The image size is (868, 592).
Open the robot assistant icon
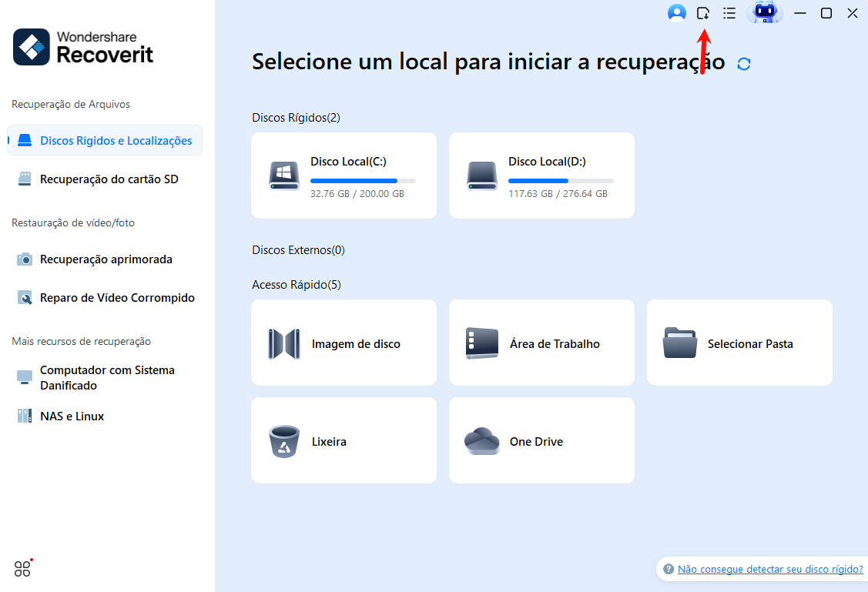click(x=764, y=13)
